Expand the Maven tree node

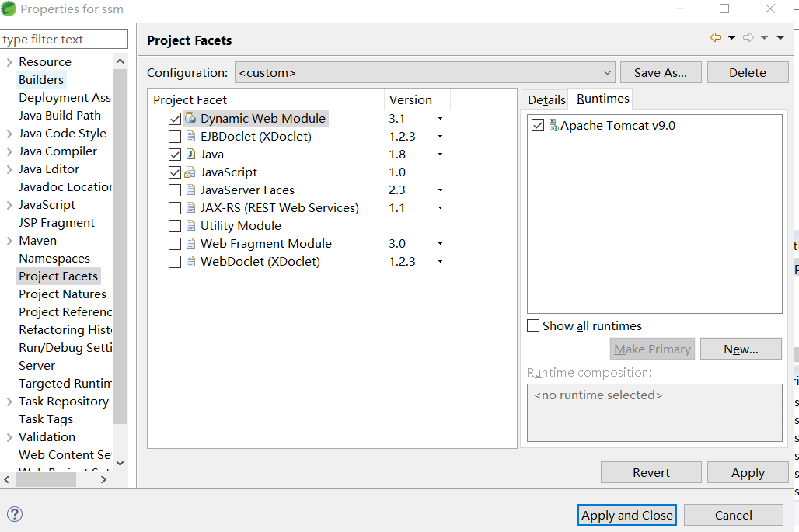pyautogui.click(x=9, y=241)
